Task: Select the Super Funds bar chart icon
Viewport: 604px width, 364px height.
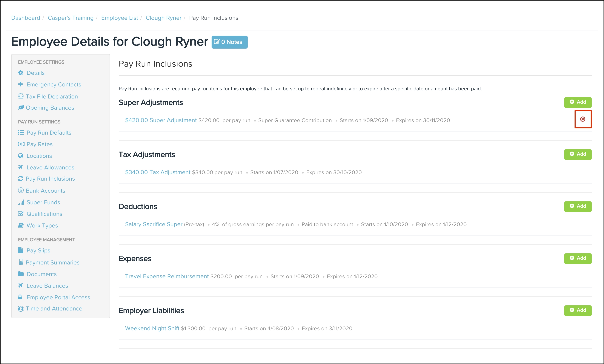Action: [x=21, y=202]
